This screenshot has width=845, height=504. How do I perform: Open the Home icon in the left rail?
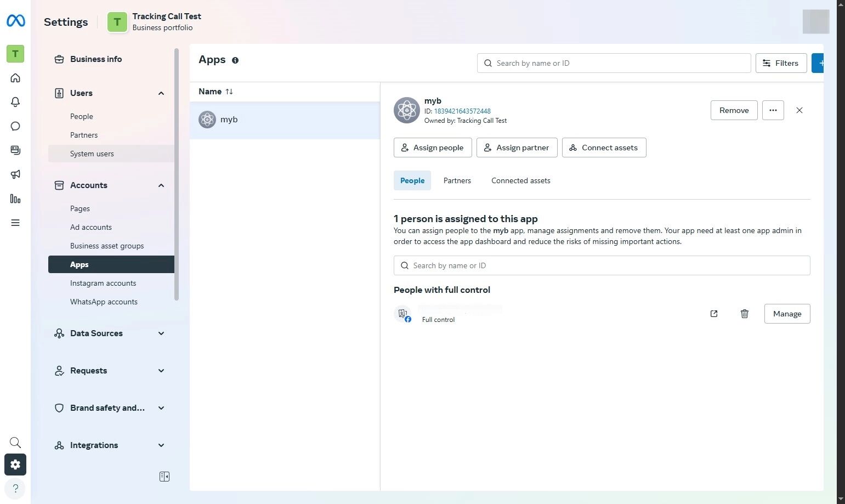click(x=15, y=78)
